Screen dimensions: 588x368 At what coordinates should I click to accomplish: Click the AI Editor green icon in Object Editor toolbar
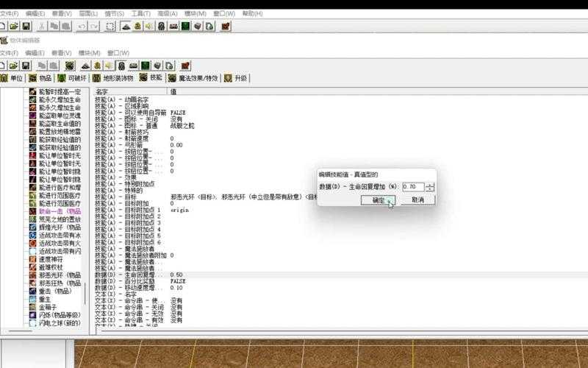145,66
